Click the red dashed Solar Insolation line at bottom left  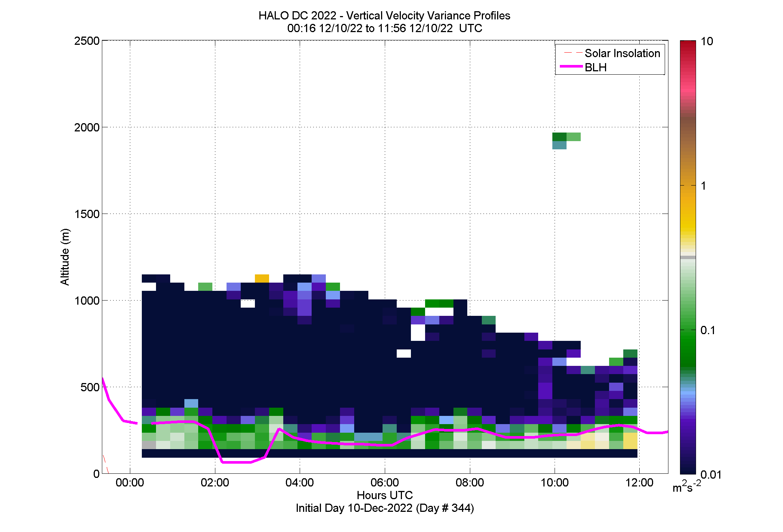(106, 464)
